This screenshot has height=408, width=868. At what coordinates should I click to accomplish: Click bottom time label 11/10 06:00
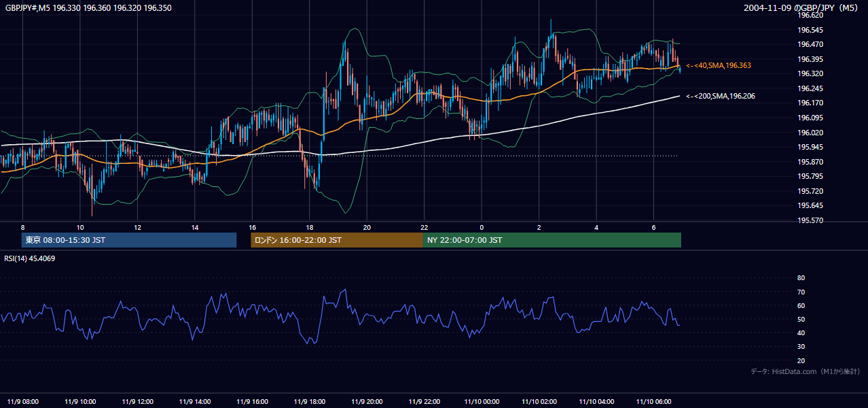point(654,401)
